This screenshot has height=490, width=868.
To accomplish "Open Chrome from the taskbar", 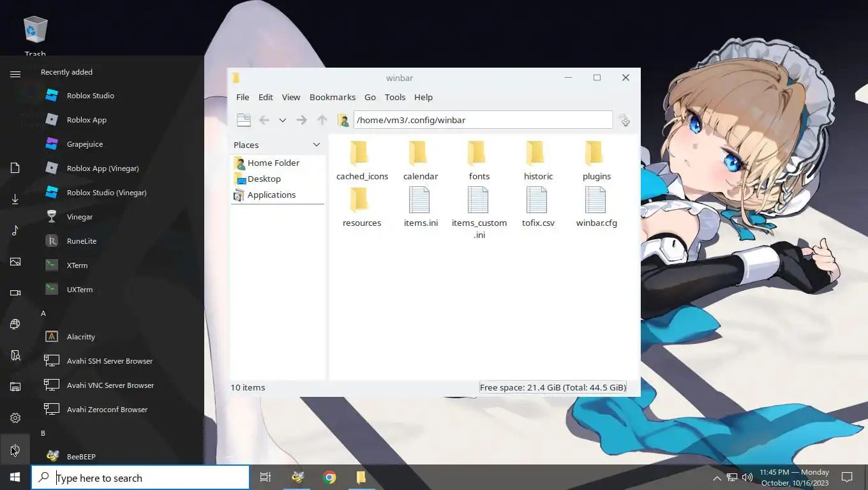I will 329,477.
